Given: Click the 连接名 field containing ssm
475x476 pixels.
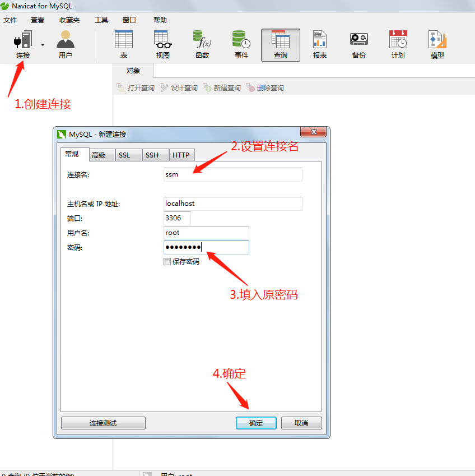Looking at the screenshot, I should (x=232, y=174).
